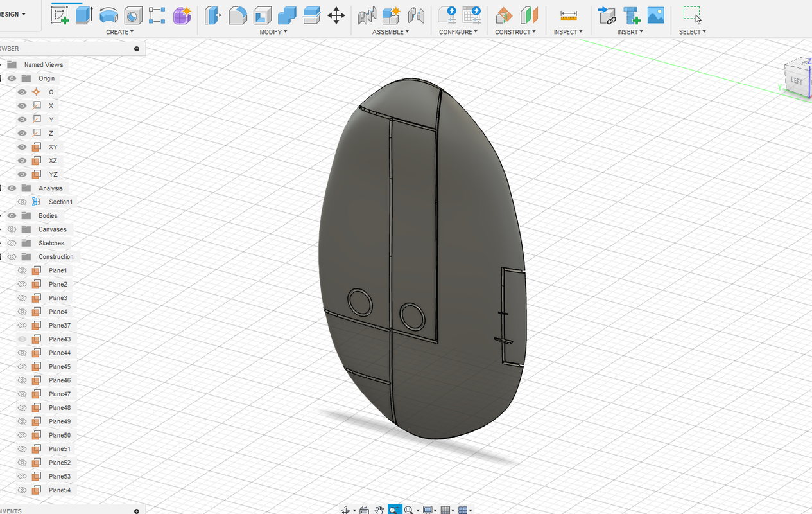This screenshot has width=812, height=514.
Task: Select Plane54 in the browser tree
Action: pos(60,490)
